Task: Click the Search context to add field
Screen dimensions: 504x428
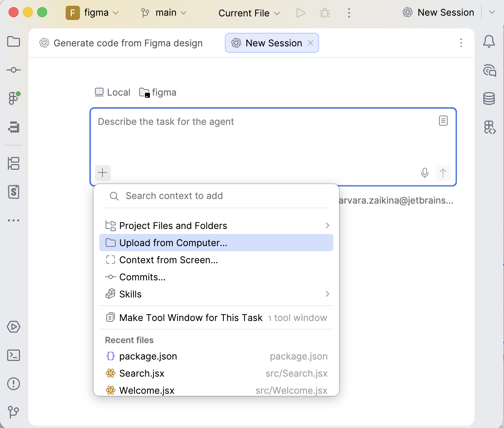Action: (x=216, y=196)
